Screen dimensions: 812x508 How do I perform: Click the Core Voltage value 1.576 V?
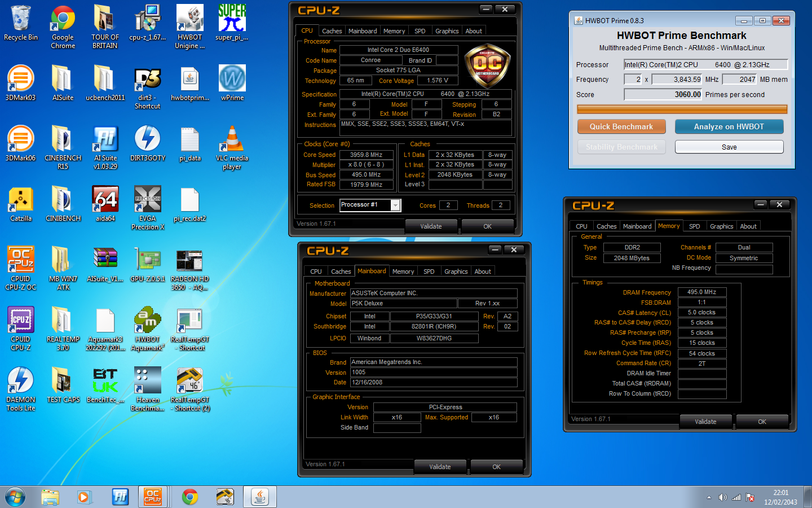point(438,81)
